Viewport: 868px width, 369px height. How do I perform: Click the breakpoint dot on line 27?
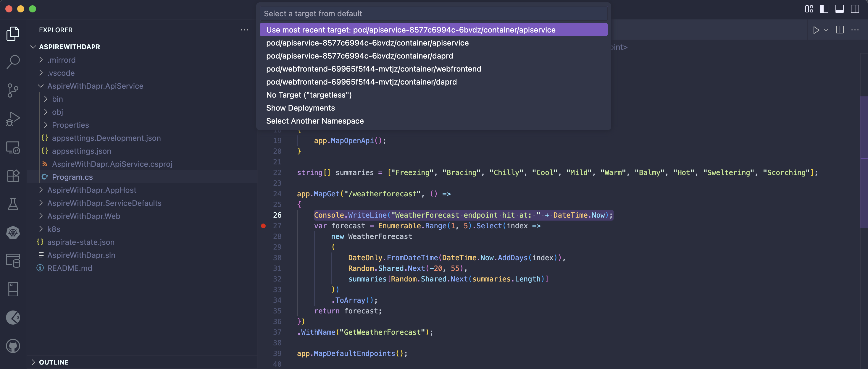(x=263, y=226)
